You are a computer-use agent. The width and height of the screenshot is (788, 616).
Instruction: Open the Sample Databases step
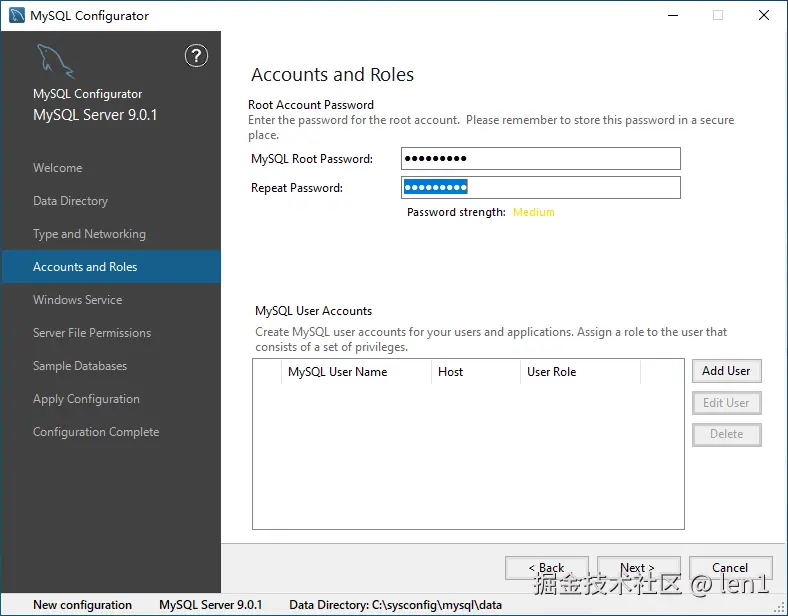[80, 366]
